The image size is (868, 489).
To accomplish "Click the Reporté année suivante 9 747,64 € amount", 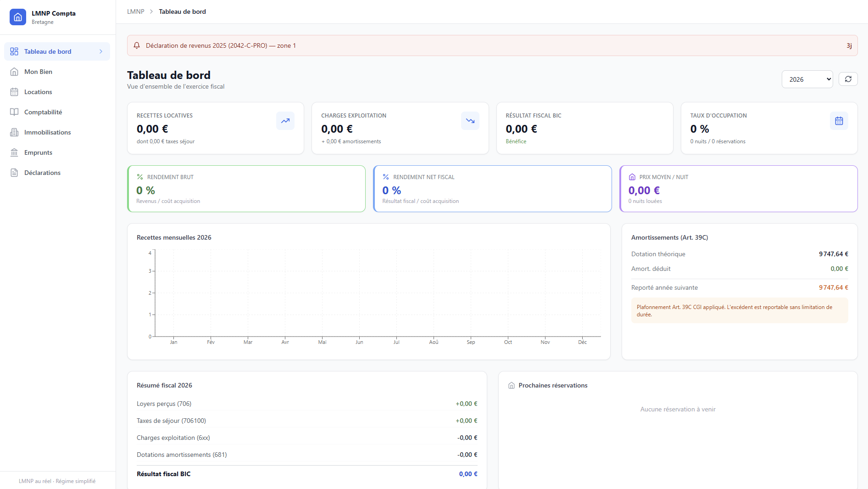I will (833, 287).
